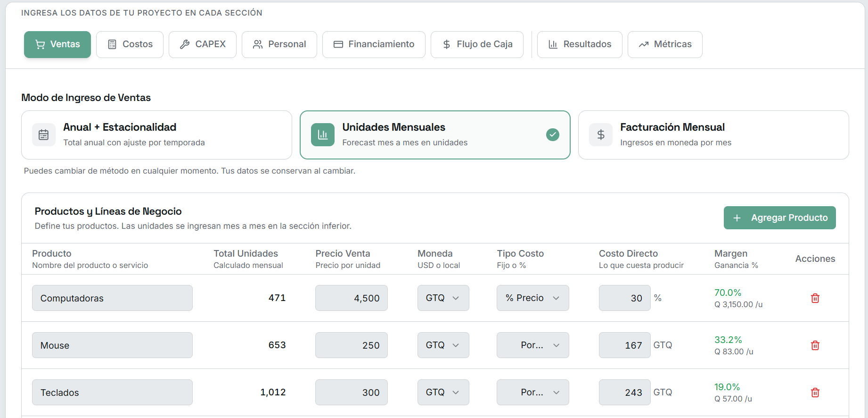This screenshot has height=418, width=868.
Task: Click the calendar icon on Anual + Estacionalidad
Action: 44,135
